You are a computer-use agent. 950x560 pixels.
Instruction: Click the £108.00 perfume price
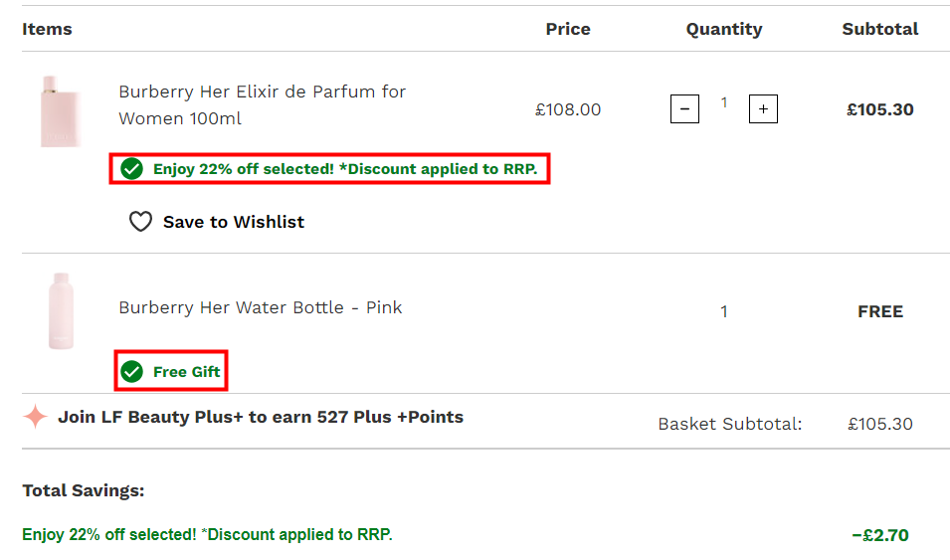pyautogui.click(x=568, y=109)
